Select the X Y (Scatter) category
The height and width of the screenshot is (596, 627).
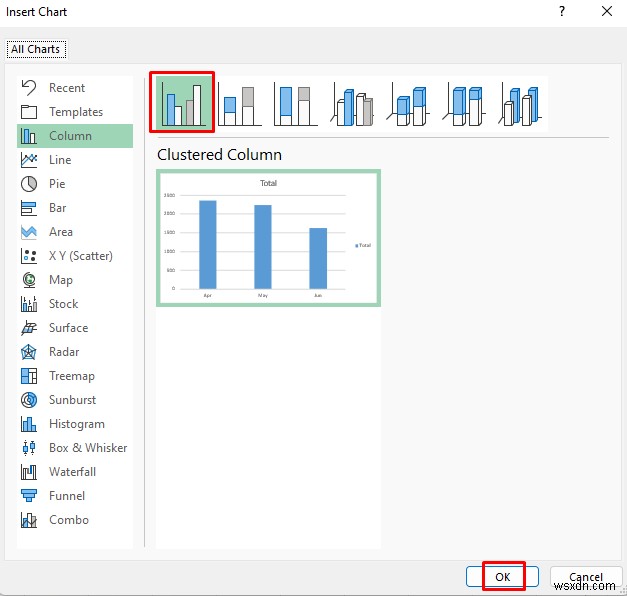(x=75, y=256)
